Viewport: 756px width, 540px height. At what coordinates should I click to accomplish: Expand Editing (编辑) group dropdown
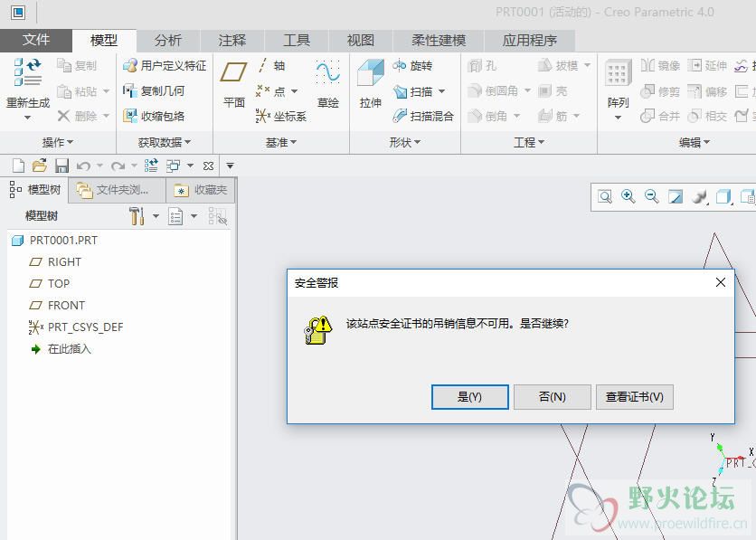[x=695, y=142]
